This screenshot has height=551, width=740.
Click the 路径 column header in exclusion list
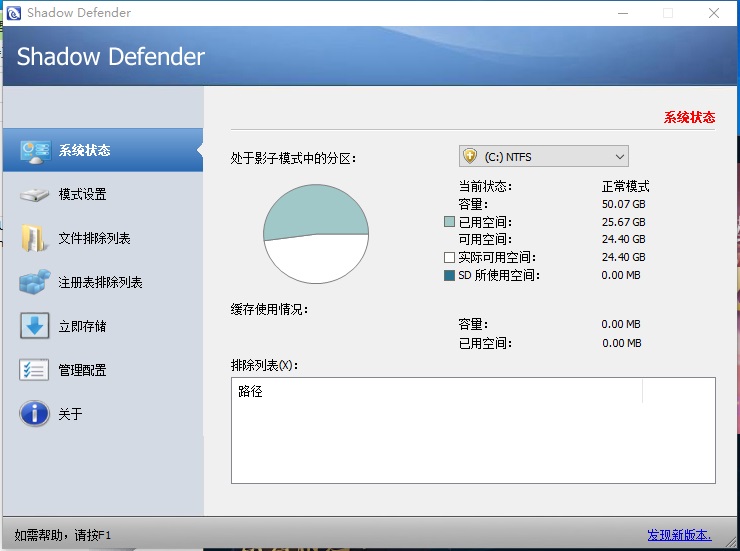tap(251, 392)
